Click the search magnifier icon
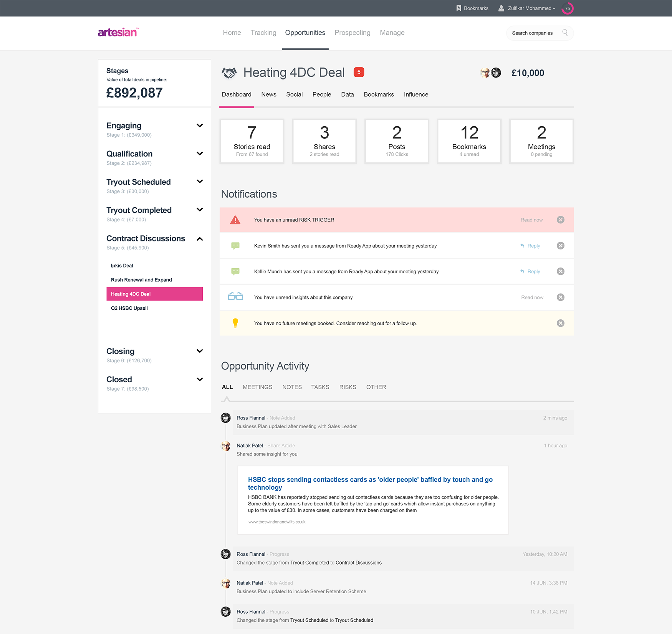 pos(565,33)
